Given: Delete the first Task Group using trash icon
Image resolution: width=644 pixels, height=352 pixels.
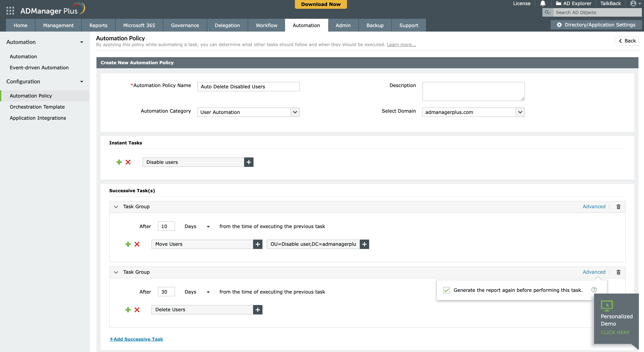Looking at the screenshot, I should pos(618,207).
